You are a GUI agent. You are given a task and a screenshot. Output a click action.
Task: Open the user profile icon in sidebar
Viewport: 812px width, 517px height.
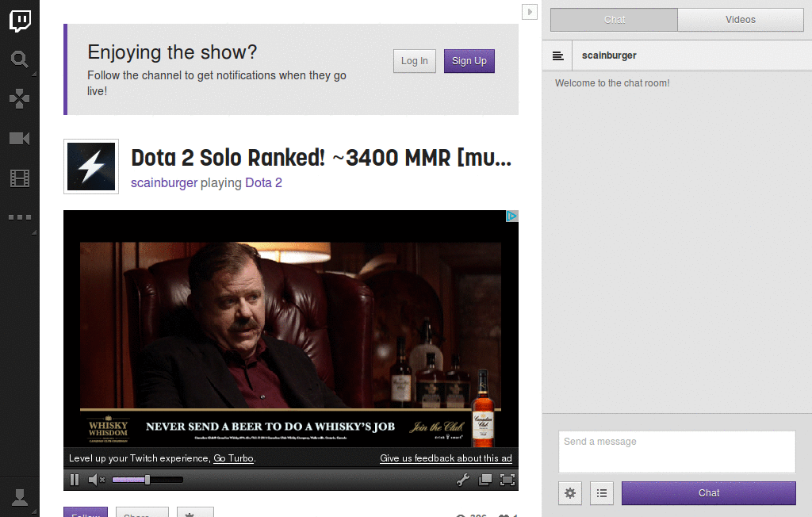point(20,497)
